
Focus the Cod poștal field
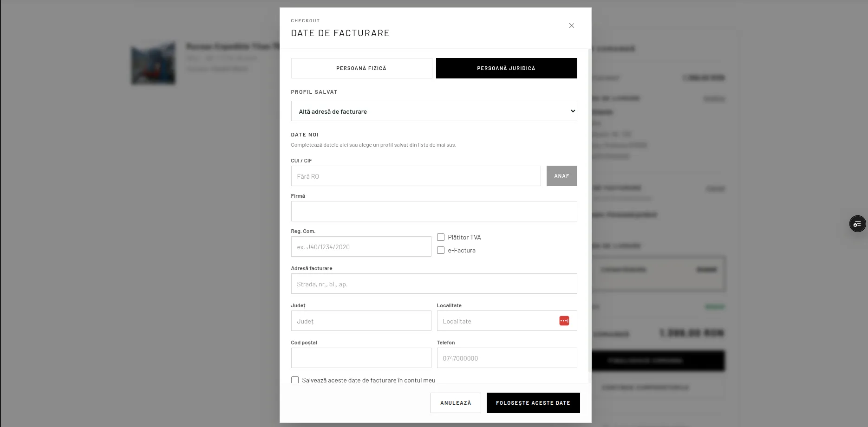tap(361, 358)
